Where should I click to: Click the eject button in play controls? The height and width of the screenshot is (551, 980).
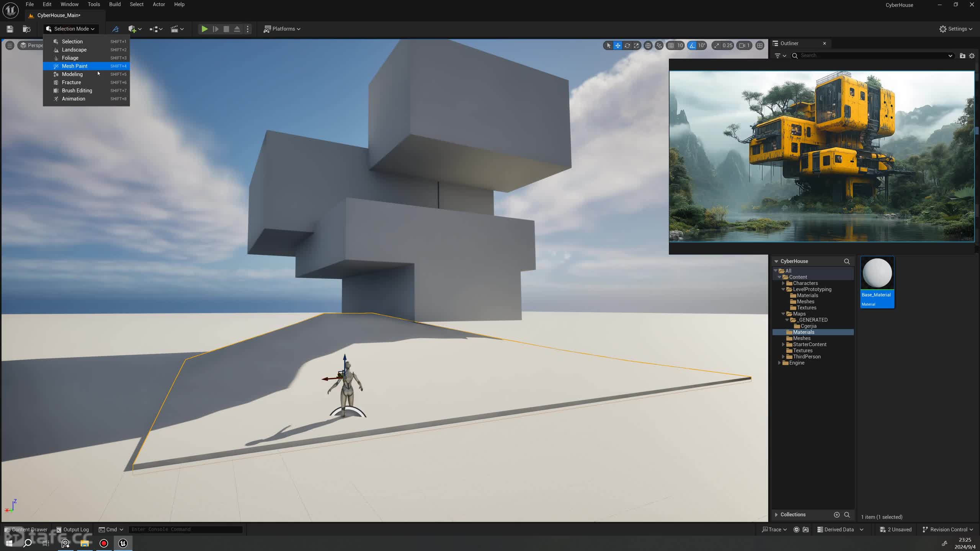pyautogui.click(x=237, y=29)
